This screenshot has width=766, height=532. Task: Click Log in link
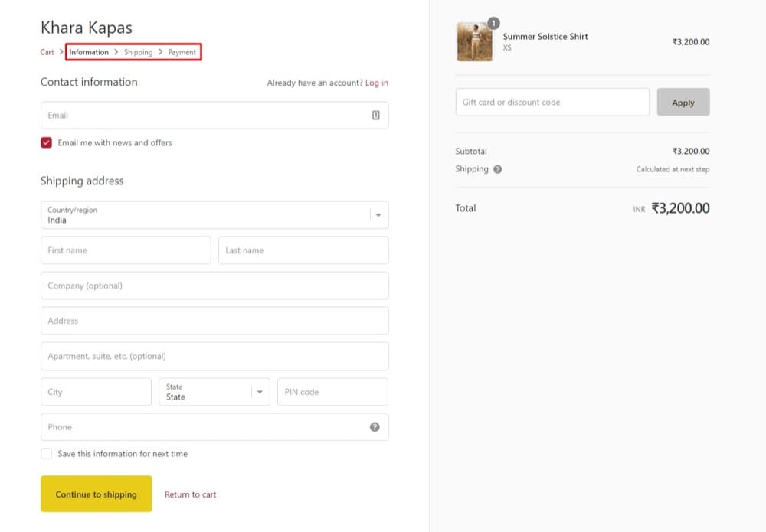coord(377,83)
